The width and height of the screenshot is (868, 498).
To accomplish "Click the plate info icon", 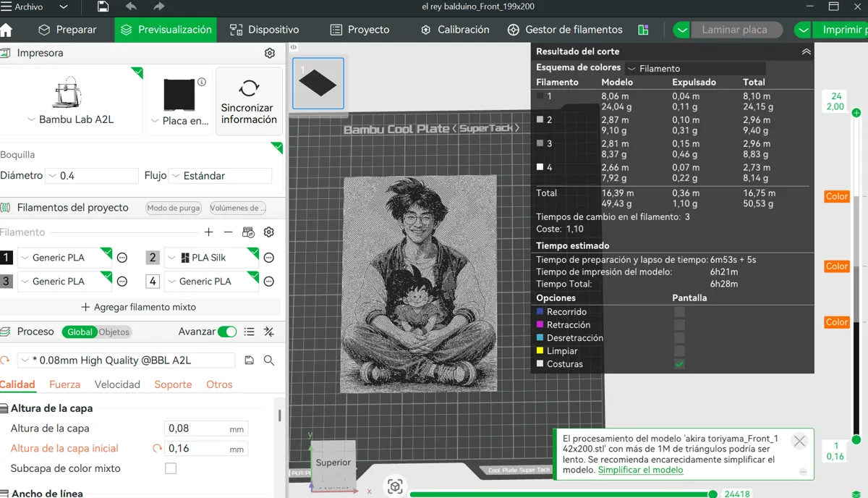I will click(x=202, y=82).
